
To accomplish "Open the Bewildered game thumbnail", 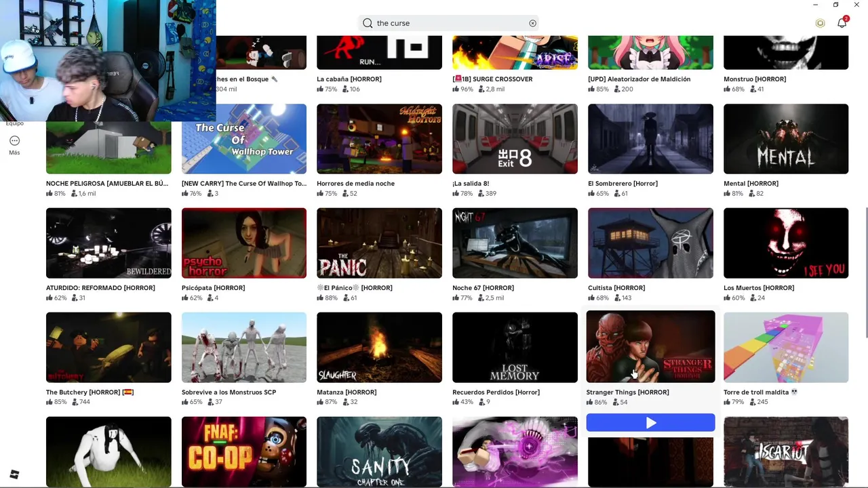I will click(108, 243).
